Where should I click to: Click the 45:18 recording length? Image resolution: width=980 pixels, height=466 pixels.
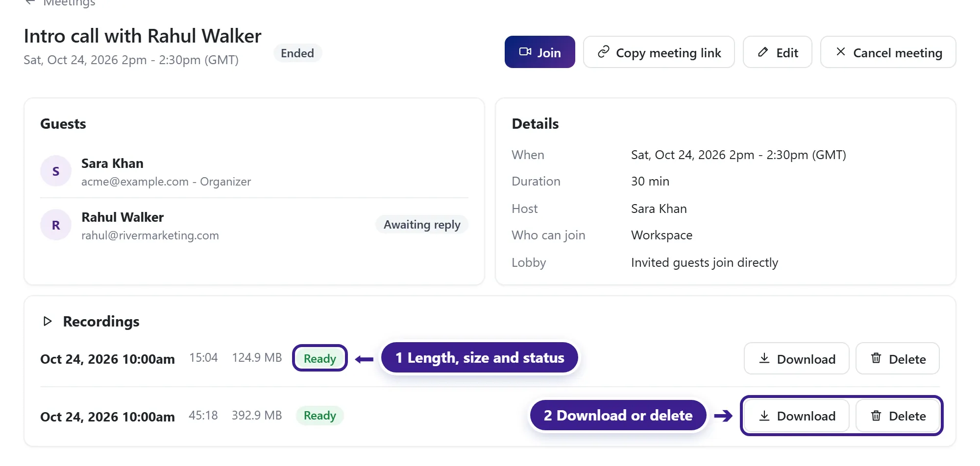(203, 416)
